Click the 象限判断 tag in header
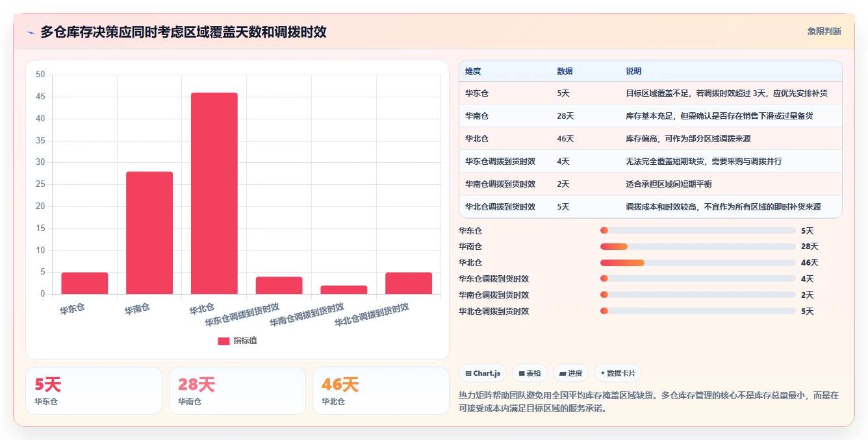The height and width of the screenshot is (440, 868). pyautogui.click(x=824, y=31)
